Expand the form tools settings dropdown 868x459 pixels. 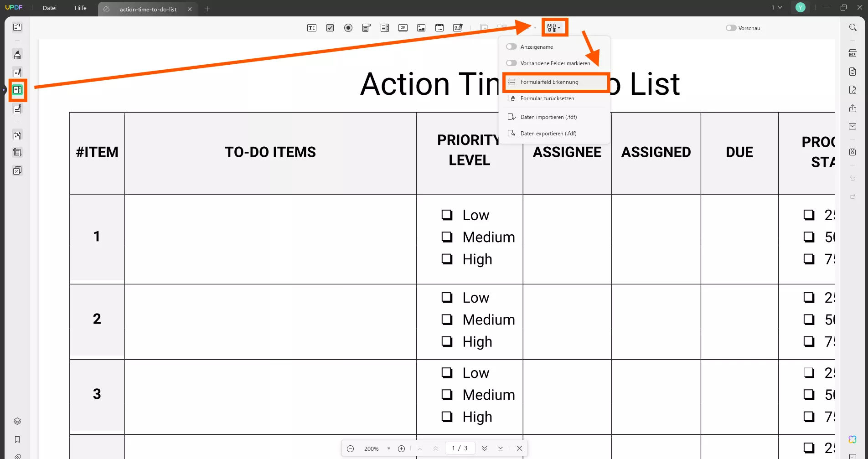tap(554, 28)
